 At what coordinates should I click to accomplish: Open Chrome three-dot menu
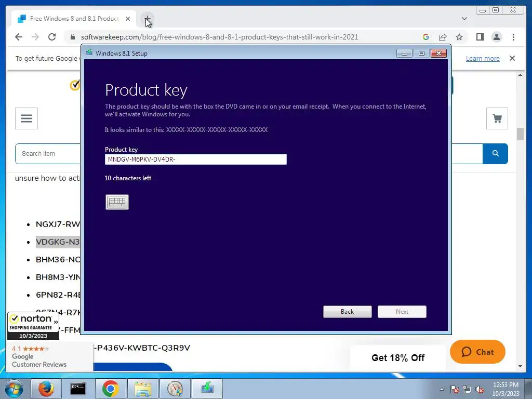(513, 37)
